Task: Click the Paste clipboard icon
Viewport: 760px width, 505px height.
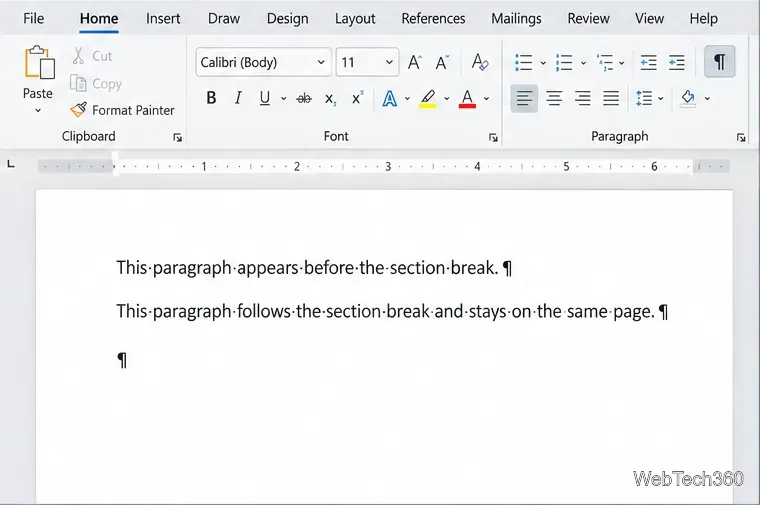Action: 40,63
